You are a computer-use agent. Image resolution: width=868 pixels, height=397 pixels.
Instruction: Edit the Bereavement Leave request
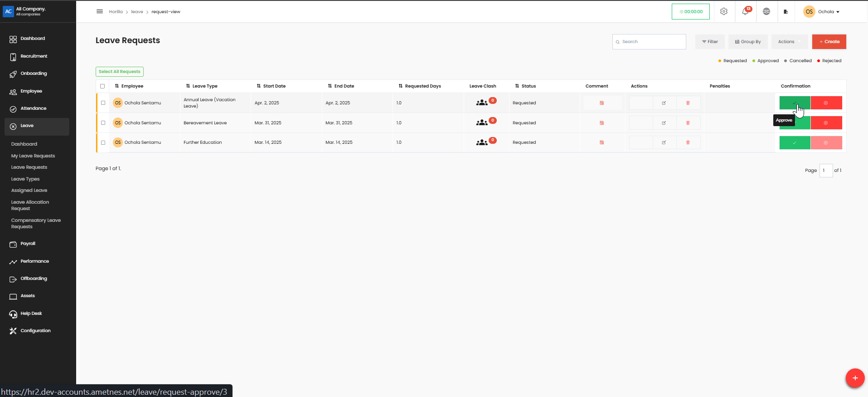pos(664,123)
